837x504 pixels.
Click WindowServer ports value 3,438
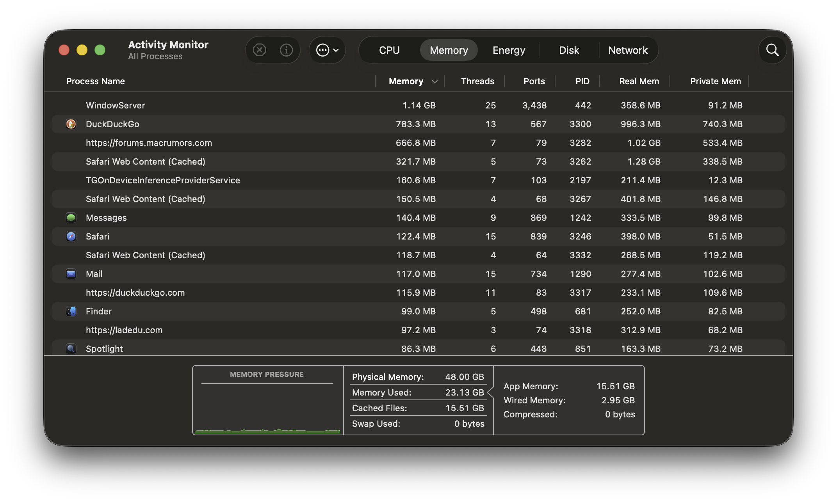534,105
